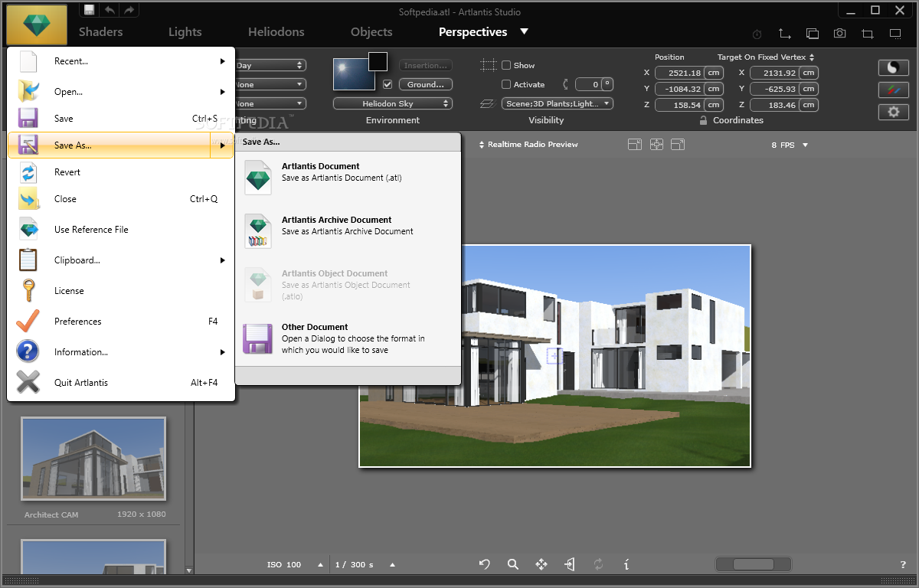Choose Save from the menu
Screen dimensions: 919x588
[x=120, y=119]
